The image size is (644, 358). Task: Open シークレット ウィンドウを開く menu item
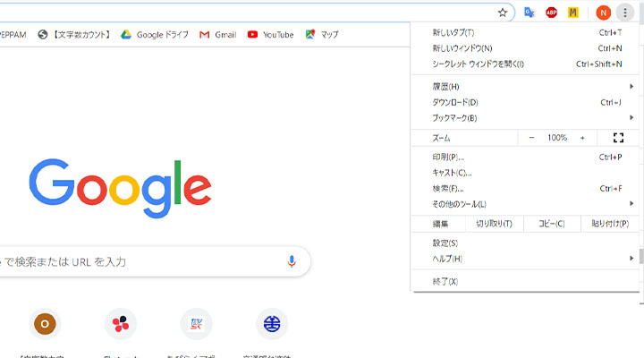525,64
